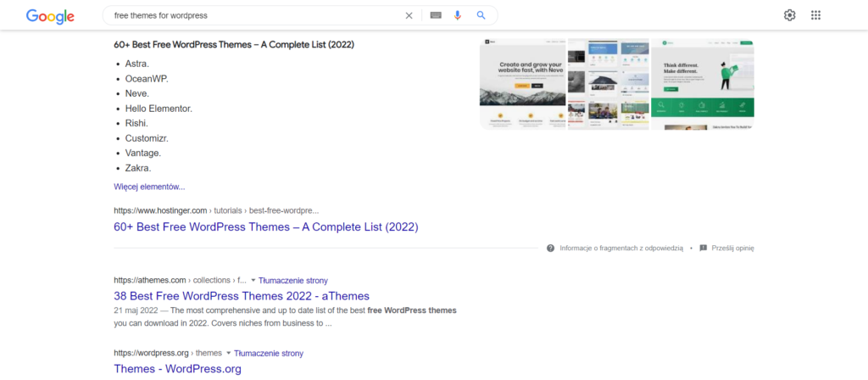The width and height of the screenshot is (868, 380).
Task: Open "Themes - WordPress.org" result
Action: pyautogui.click(x=177, y=369)
